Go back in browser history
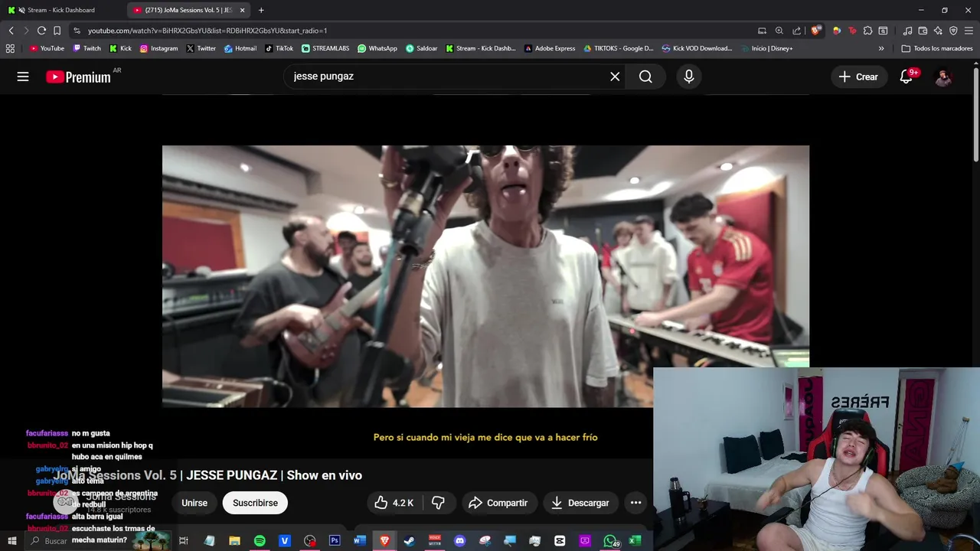This screenshot has width=980, height=551. (11, 31)
